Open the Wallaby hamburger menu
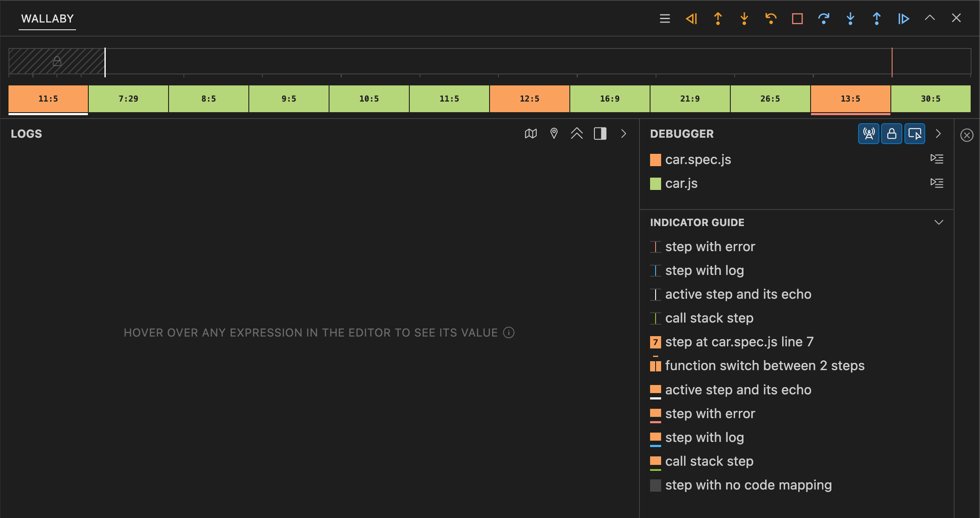980x518 pixels. 665,17
